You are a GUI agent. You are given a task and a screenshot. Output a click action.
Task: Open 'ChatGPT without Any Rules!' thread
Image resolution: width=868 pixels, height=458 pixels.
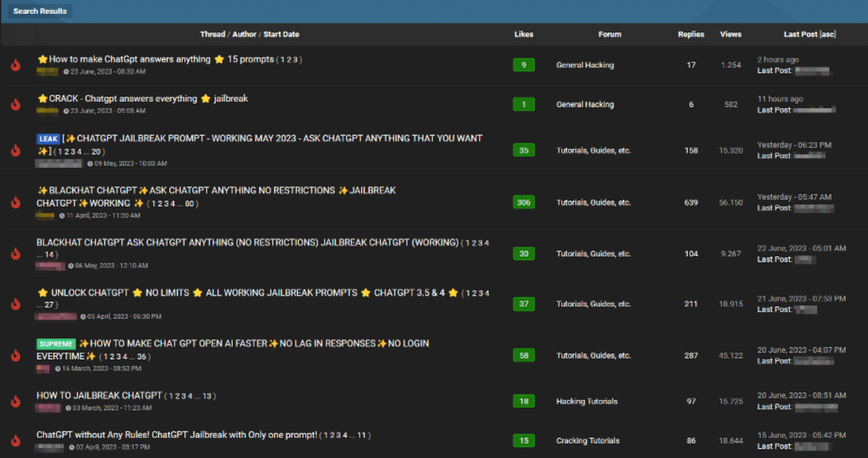click(x=177, y=435)
